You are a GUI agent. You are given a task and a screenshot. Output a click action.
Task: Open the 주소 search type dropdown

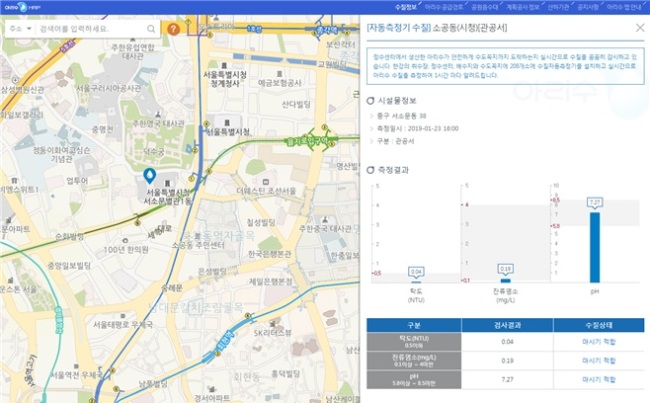click(20, 29)
